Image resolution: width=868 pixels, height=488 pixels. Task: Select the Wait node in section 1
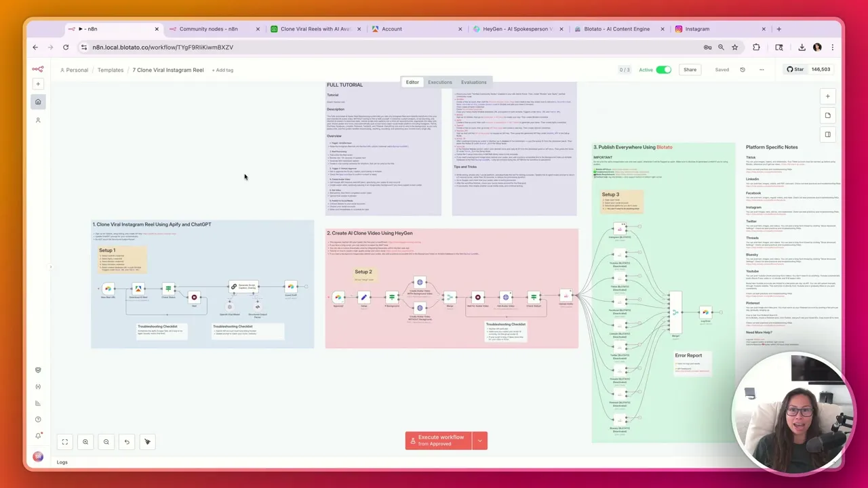pos(194,297)
